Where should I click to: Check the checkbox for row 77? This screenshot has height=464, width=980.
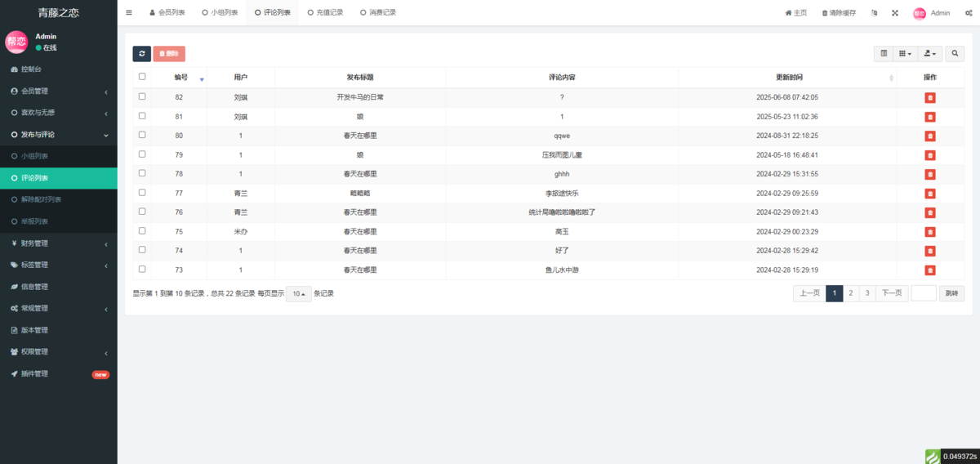[142, 193]
